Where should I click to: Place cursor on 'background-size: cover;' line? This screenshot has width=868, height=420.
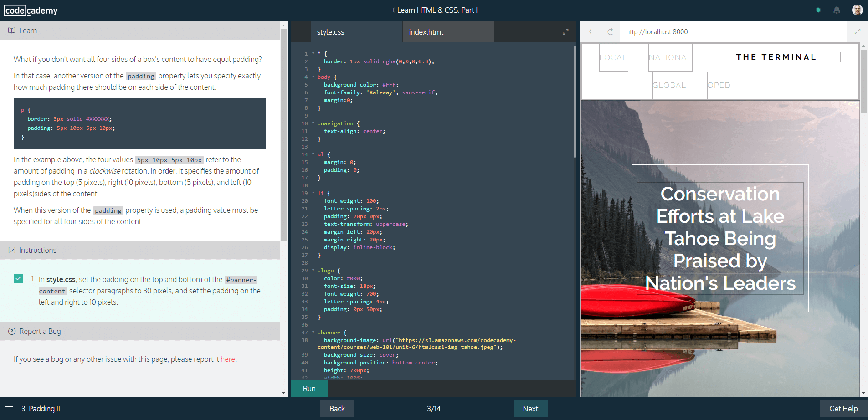pyautogui.click(x=361, y=355)
